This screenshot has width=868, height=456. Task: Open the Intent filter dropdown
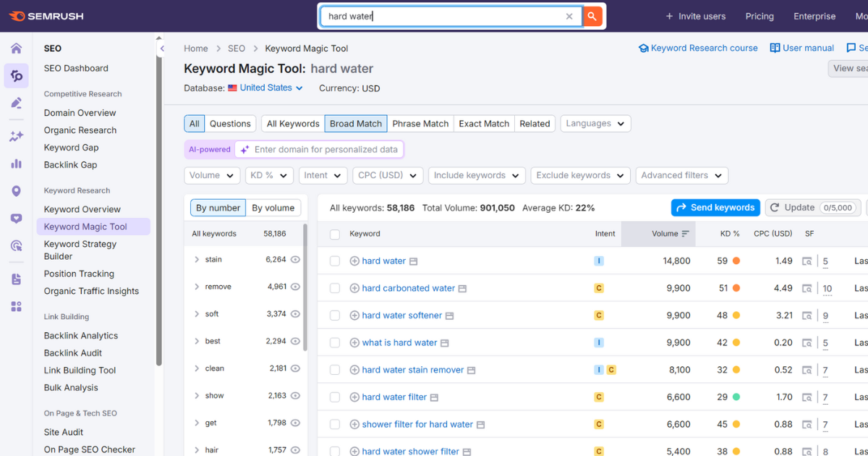click(x=323, y=175)
